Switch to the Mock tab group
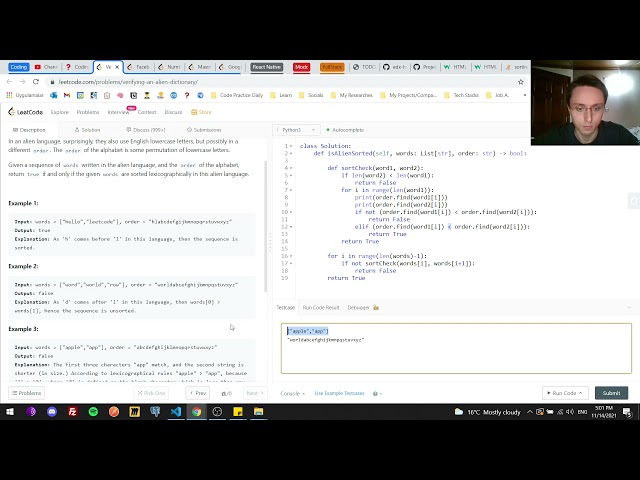Screen dimensions: 640x480 click(302, 67)
